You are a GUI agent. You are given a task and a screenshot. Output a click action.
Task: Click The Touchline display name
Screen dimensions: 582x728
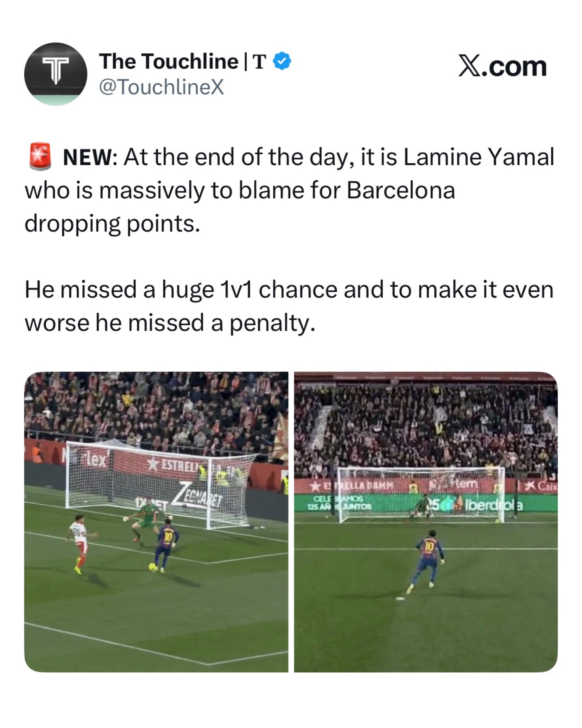point(169,61)
